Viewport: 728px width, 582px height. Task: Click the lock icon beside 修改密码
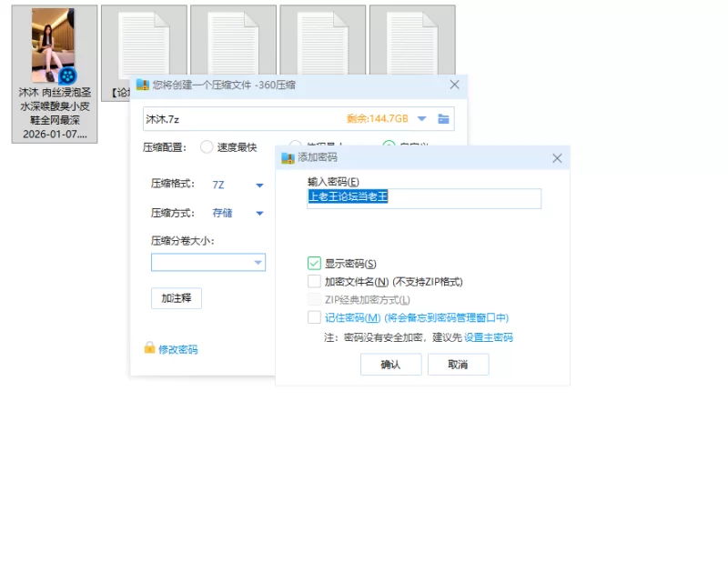(x=149, y=347)
